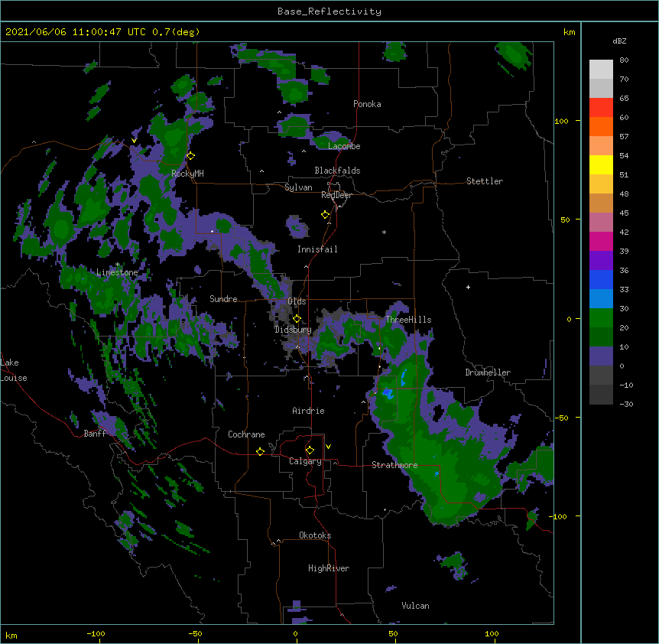The image size is (659, 644).
Task: Click the Sundre label
Action: pos(223,299)
